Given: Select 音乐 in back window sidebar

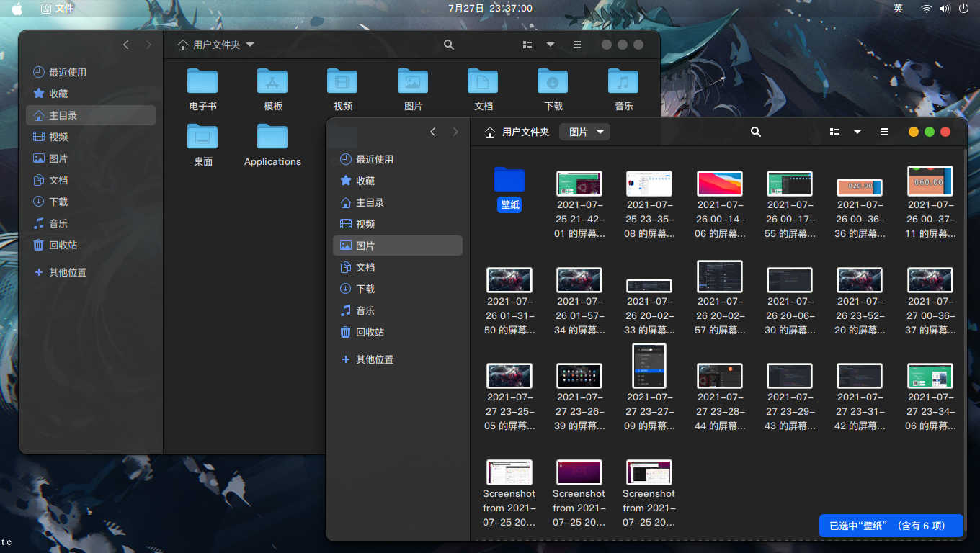Looking at the screenshot, I should tap(91, 223).
